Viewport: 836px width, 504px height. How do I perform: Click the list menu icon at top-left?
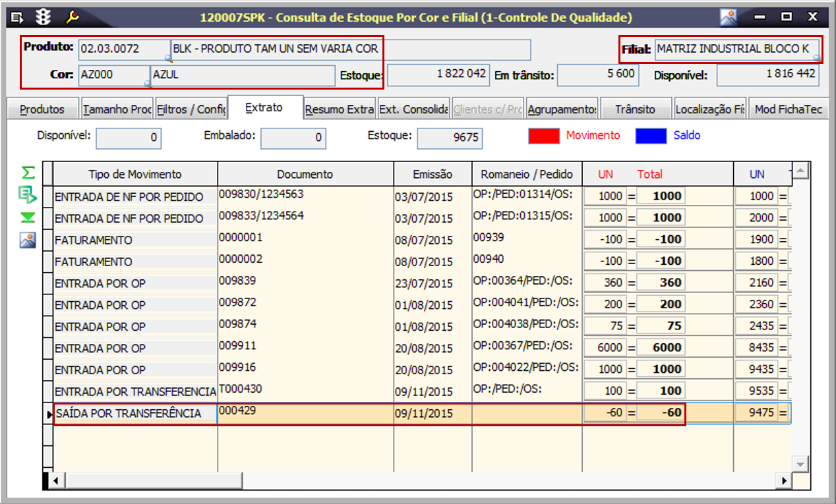tap(18, 16)
